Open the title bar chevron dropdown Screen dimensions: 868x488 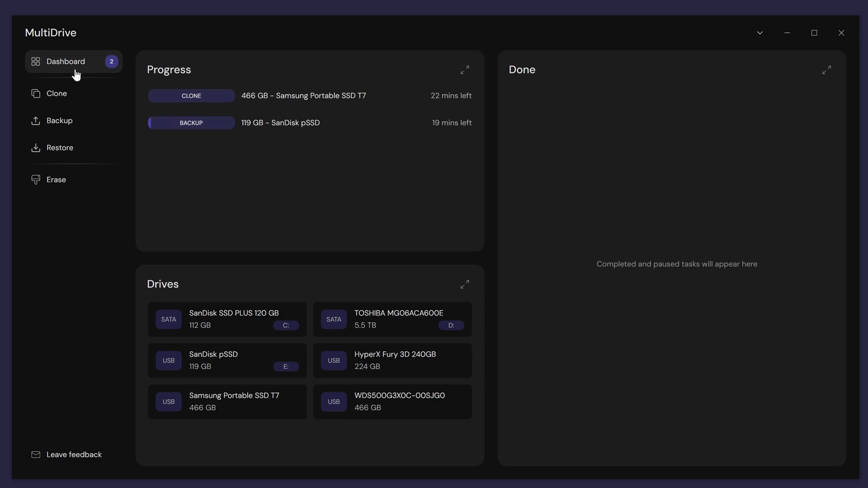(760, 33)
